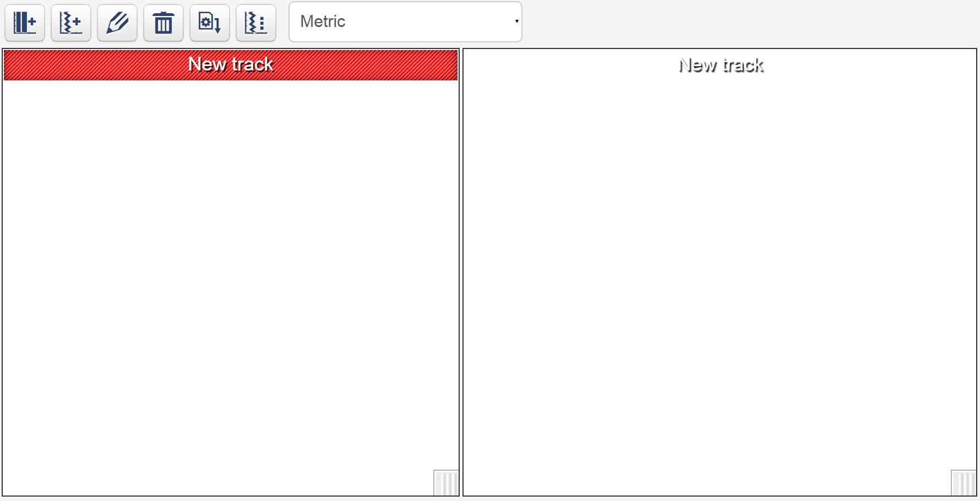Click the trash delete icon

(x=163, y=23)
